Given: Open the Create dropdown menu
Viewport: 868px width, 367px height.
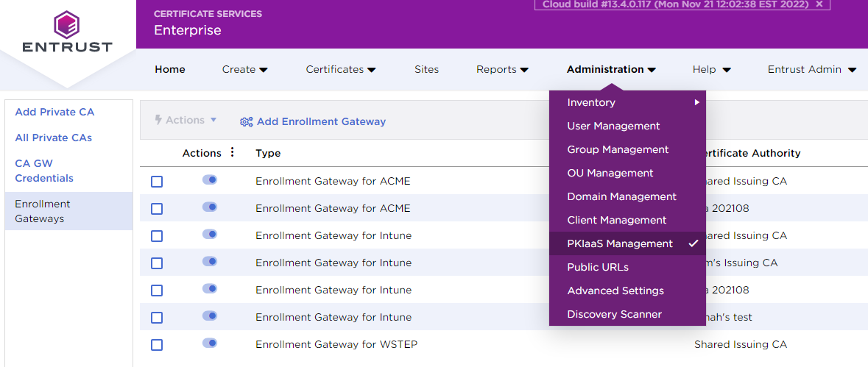Looking at the screenshot, I should click(244, 69).
